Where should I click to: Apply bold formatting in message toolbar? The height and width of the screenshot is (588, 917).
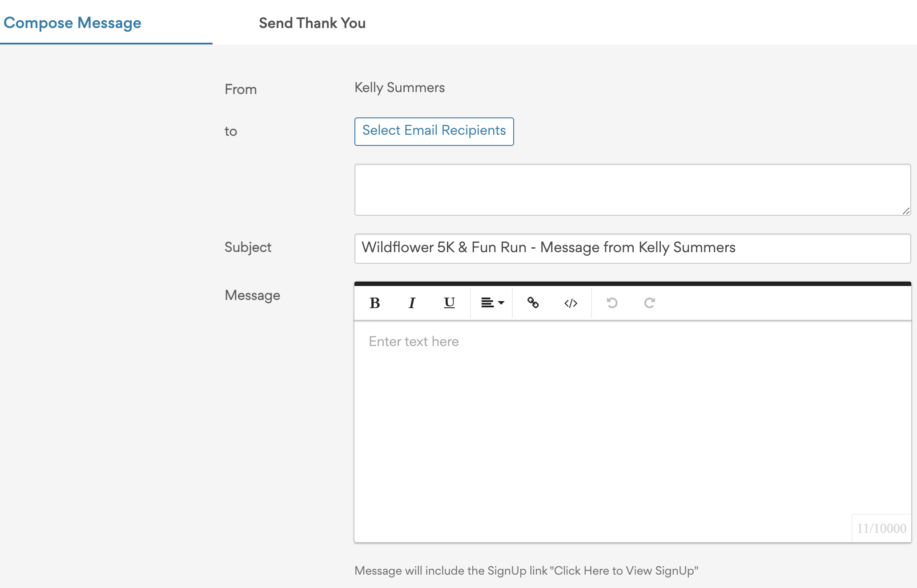pos(374,303)
